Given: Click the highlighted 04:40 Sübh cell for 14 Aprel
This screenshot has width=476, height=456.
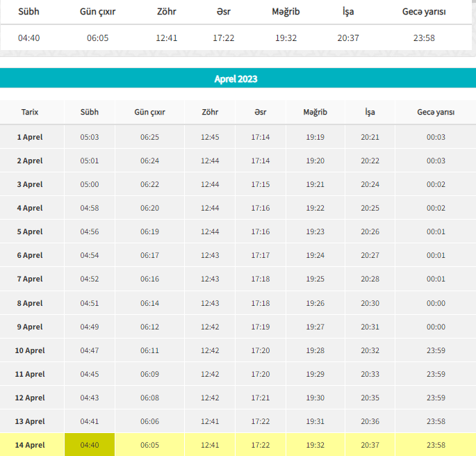Looking at the screenshot, I should [x=90, y=445].
